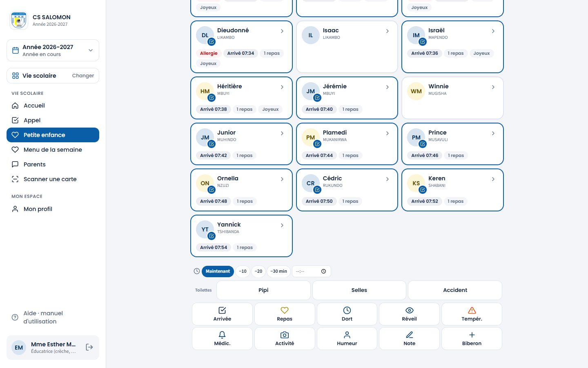Click the Accident toilet button
Viewport: 588px width, 368px height.
click(455, 290)
